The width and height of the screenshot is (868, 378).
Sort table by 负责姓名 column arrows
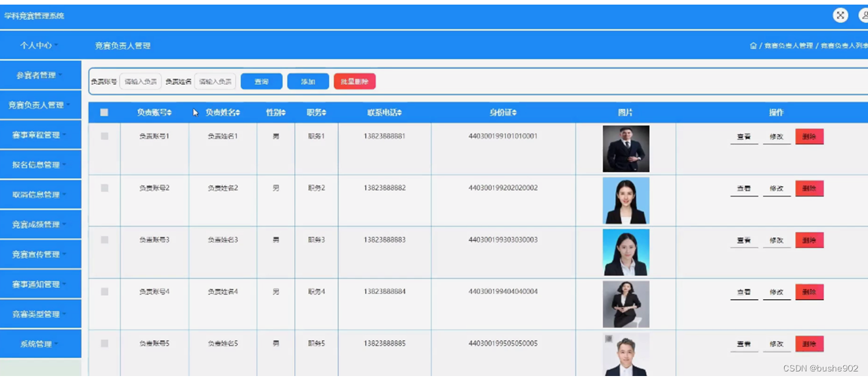[x=238, y=113]
